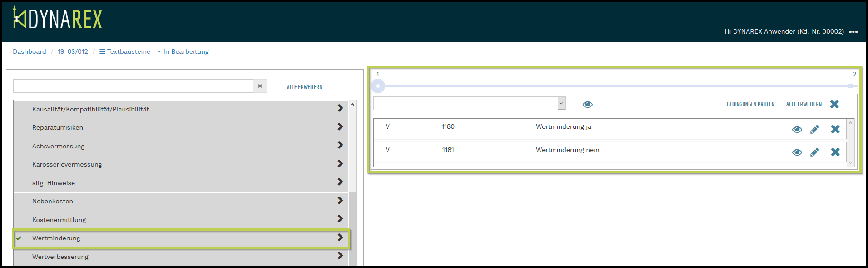The width and height of the screenshot is (868, 268).
Task: Open the In Bearbeitung status menu
Action: pos(183,51)
